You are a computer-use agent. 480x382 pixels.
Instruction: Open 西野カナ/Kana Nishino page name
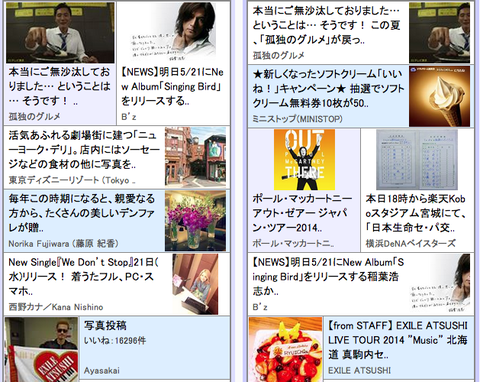click(x=56, y=307)
